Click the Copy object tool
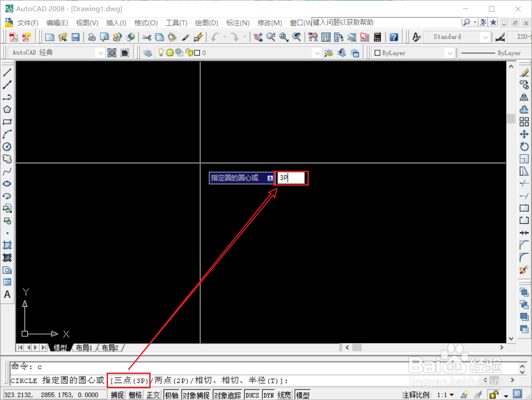 tap(524, 85)
